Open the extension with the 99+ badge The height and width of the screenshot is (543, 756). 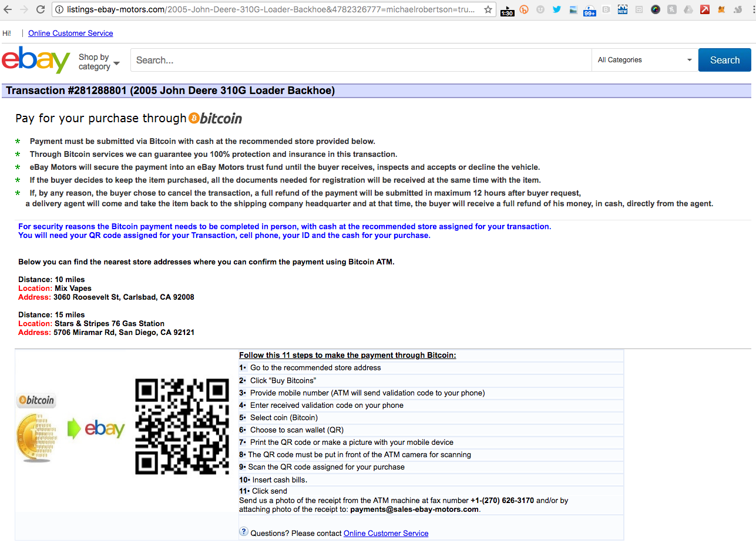(x=590, y=10)
